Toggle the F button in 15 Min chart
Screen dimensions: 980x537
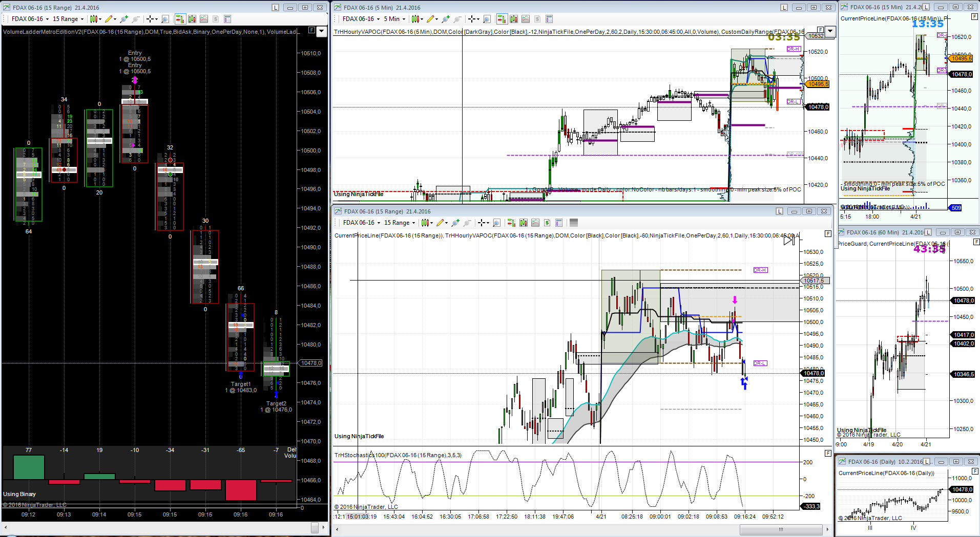pos(974,17)
